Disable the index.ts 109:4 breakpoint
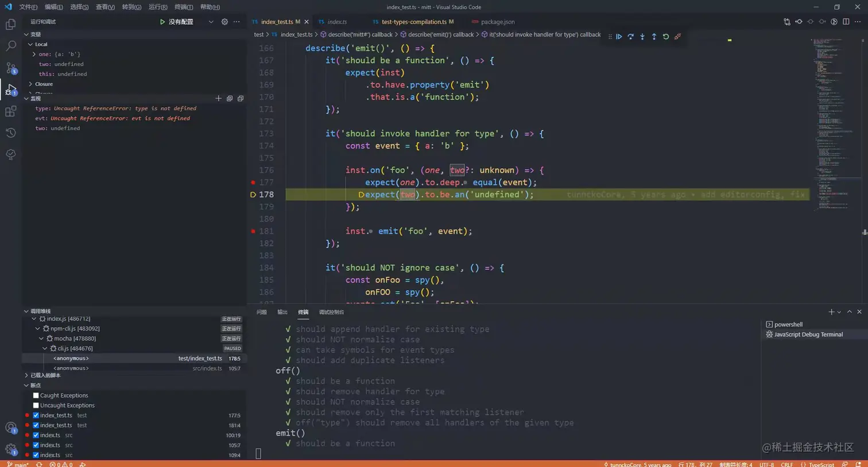The image size is (868, 467). click(x=36, y=455)
